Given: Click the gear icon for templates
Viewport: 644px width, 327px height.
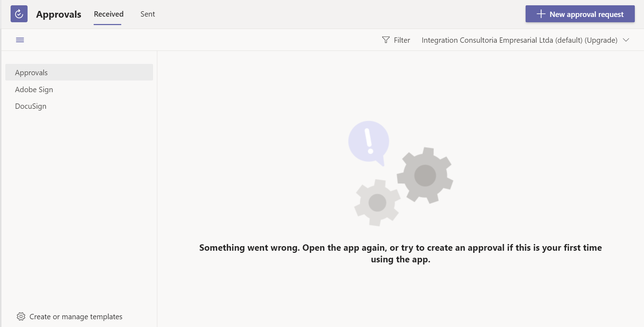Looking at the screenshot, I should click(21, 316).
